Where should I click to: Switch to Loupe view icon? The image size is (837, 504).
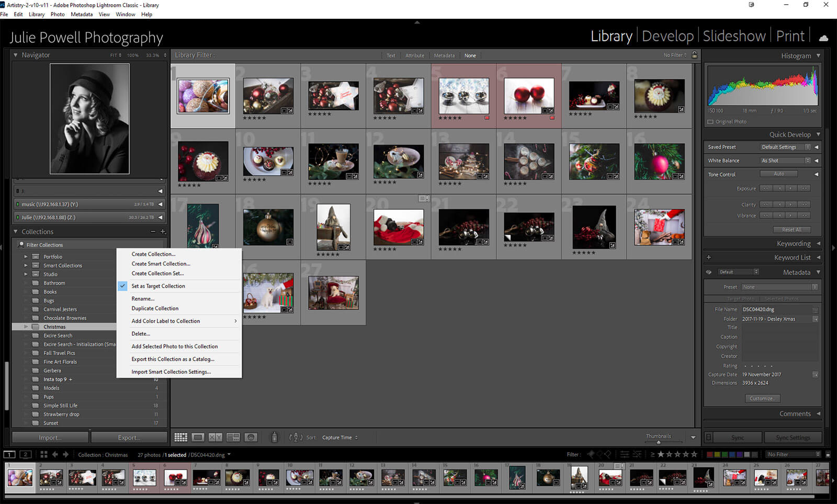pos(198,438)
